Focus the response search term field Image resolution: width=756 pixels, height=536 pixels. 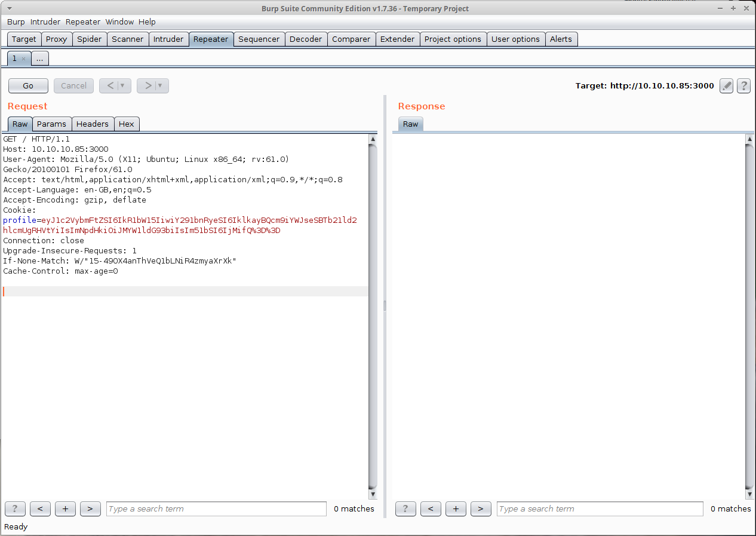[600, 509]
